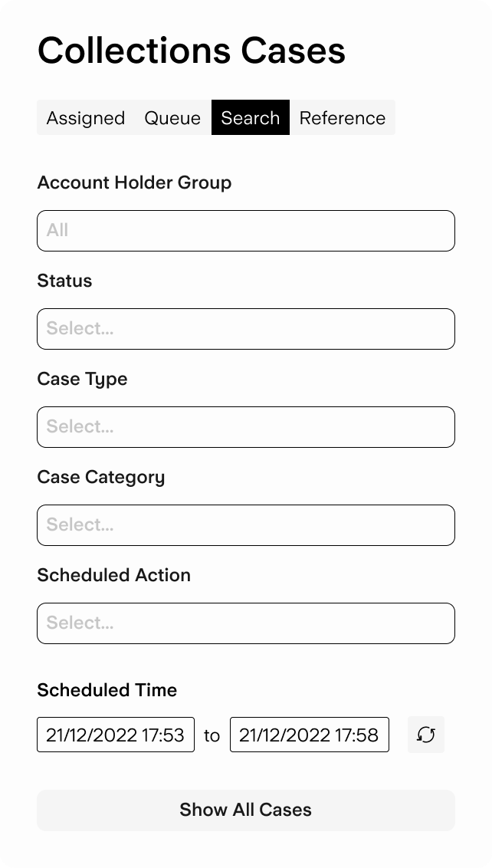Select the Search tab
Image resolution: width=492 pixels, height=868 pixels.
pyautogui.click(x=251, y=118)
